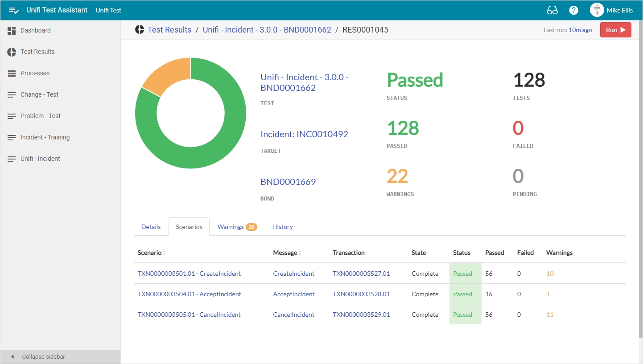Click the glasses icon in top bar
This screenshot has height=364, width=643.
click(552, 10)
